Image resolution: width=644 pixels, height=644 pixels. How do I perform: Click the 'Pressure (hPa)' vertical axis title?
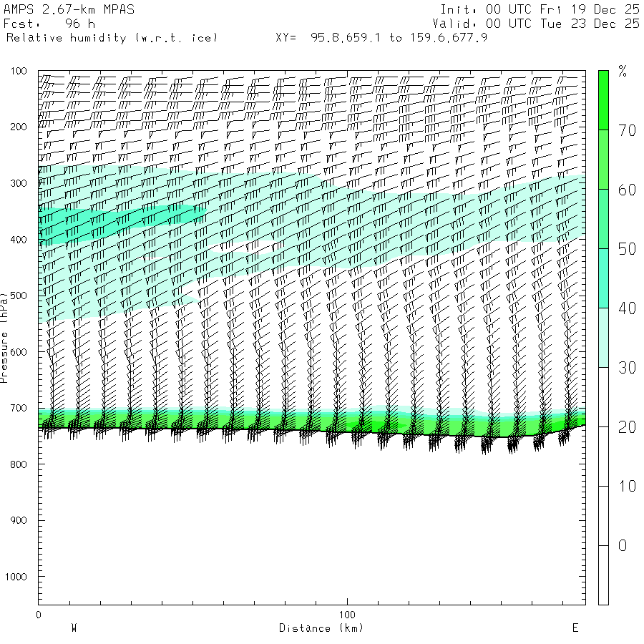click(4, 338)
